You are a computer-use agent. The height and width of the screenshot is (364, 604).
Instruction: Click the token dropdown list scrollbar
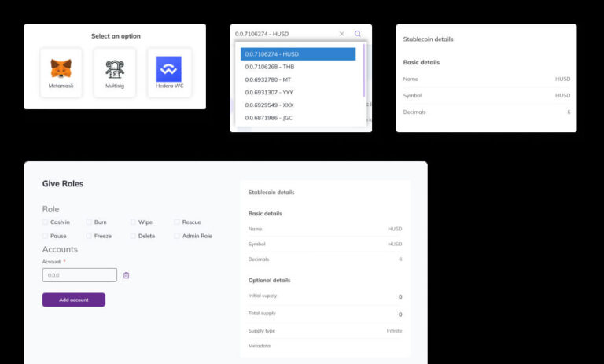pos(363,70)
